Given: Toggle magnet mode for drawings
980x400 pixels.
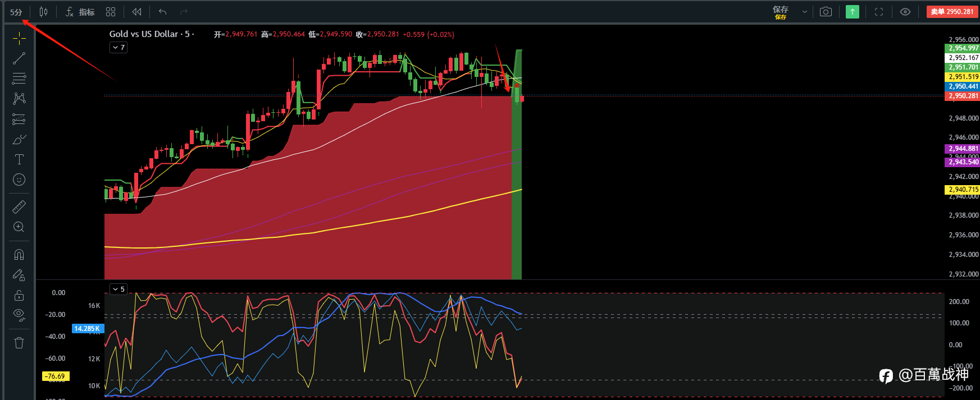Looking at the screenshot, I should tap(19, 255).
